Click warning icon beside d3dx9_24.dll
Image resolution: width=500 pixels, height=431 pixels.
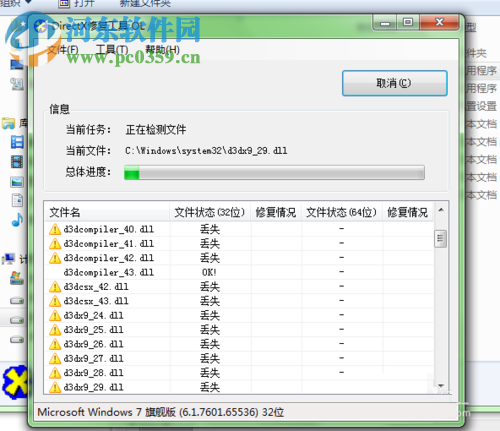(55, 315)
